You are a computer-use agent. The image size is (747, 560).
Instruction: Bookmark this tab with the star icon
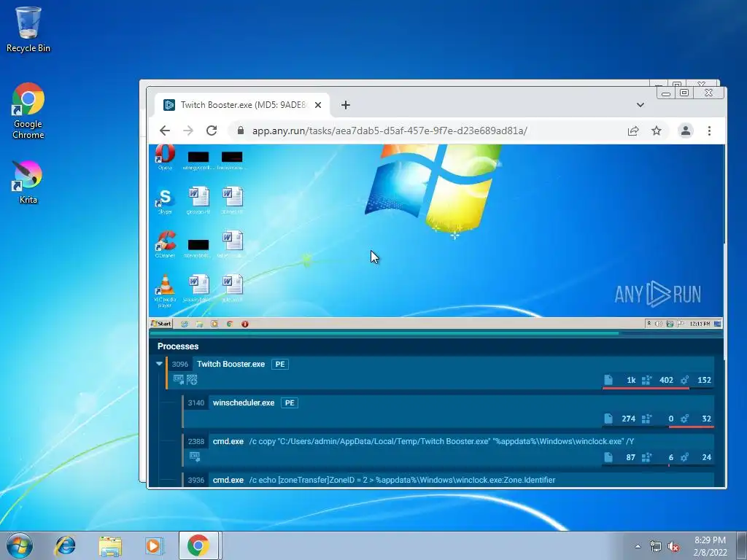[x=657, y=131]
